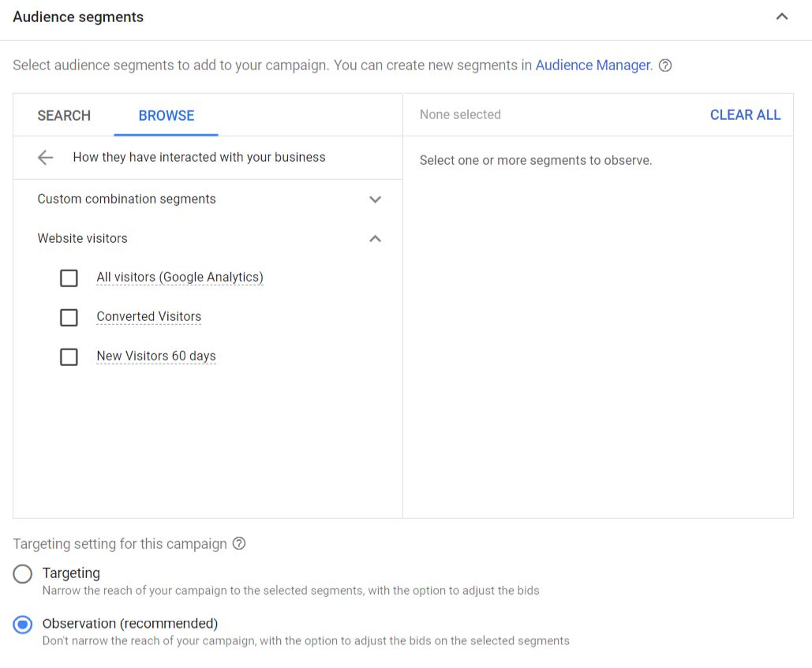The image size is (812, 668).
Task: Click the None selected panel header
Action: coord(460,114)
